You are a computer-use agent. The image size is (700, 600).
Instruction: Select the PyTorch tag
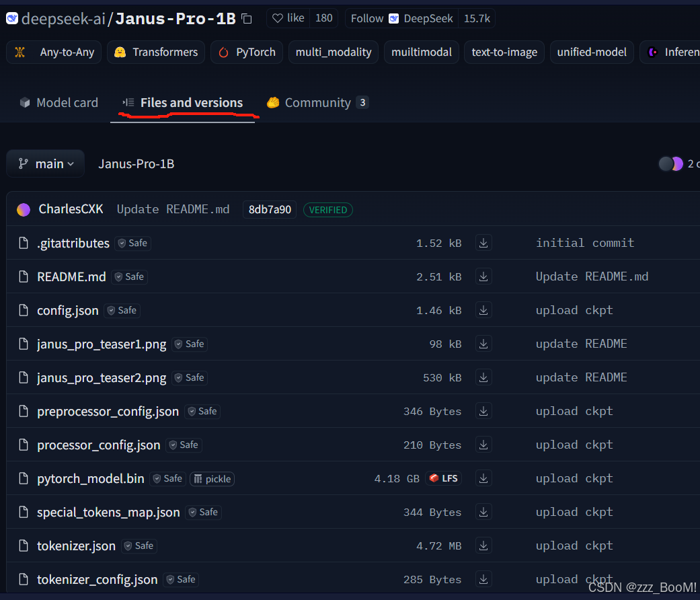click(247, 52)
